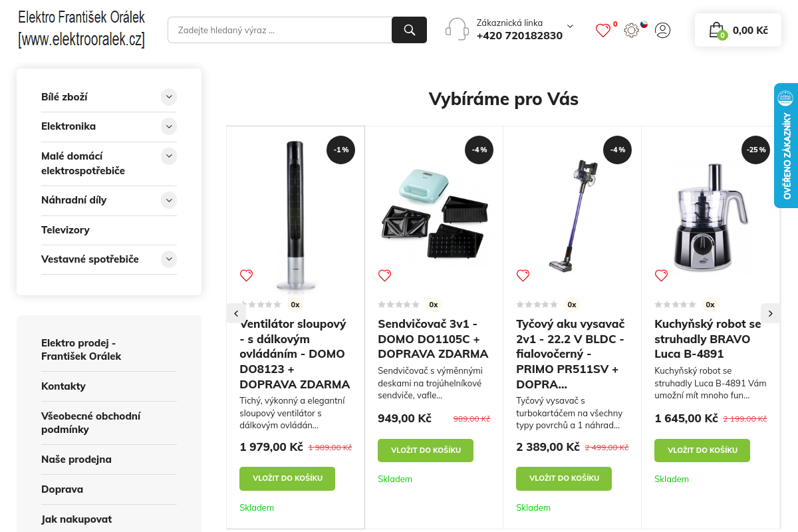The image size is (798, 532).
Task: Expand the Bílé zboží category
Action: click(x=169, y=97)
